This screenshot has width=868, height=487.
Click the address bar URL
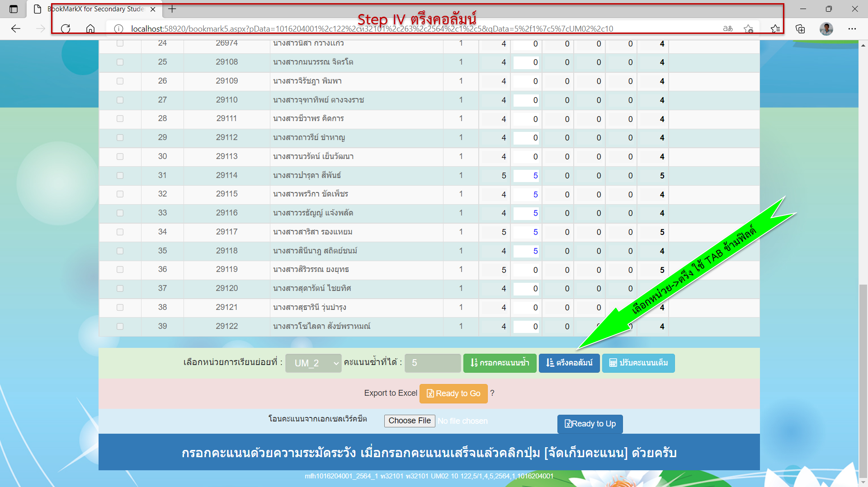point(372,29)
